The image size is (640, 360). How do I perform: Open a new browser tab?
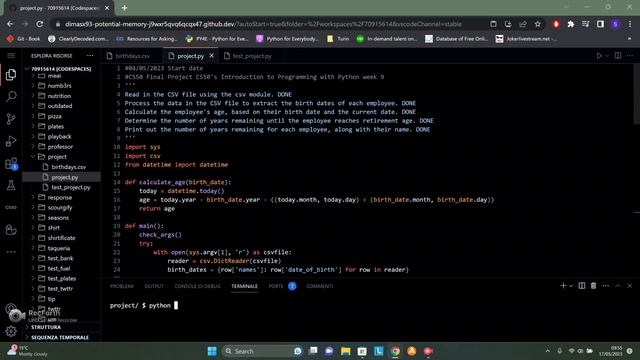click(x=124, y=7)
